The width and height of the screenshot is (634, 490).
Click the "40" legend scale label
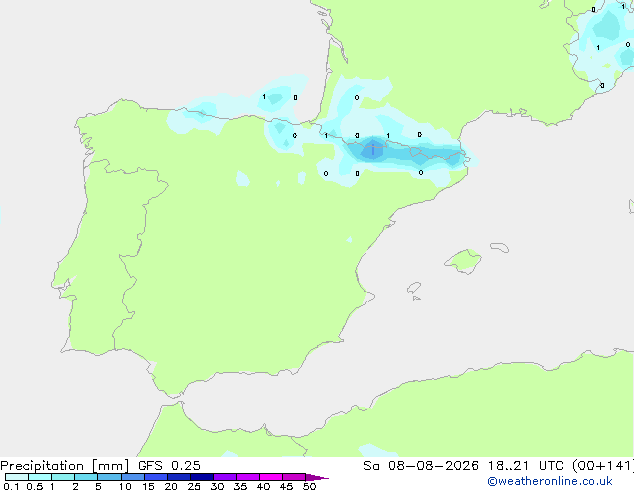263,486
